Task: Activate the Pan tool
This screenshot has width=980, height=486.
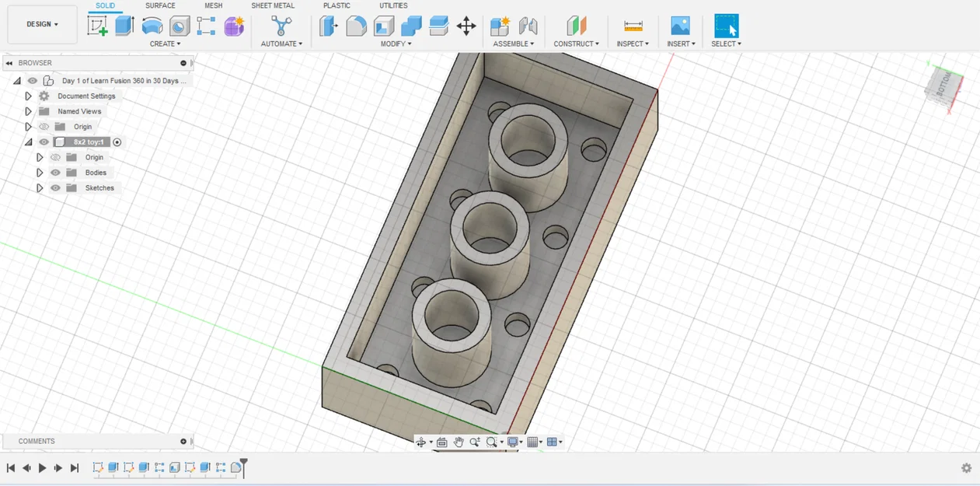Action: (459, 442)
